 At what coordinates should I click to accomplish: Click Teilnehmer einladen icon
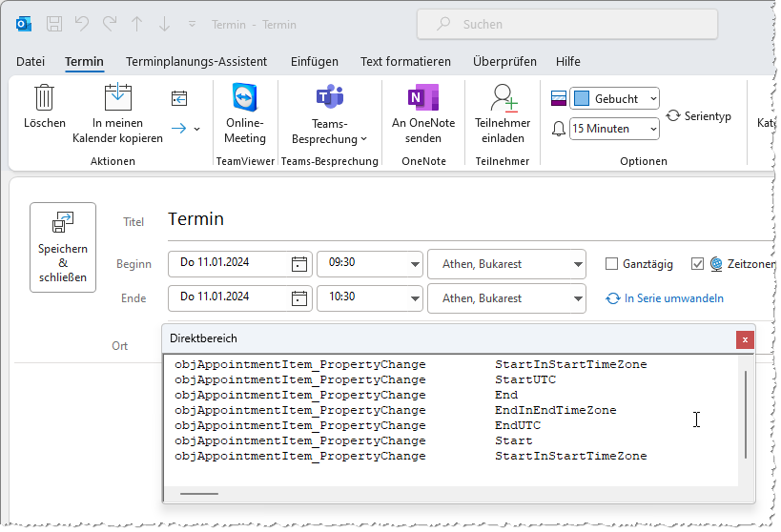pos(502,98)
